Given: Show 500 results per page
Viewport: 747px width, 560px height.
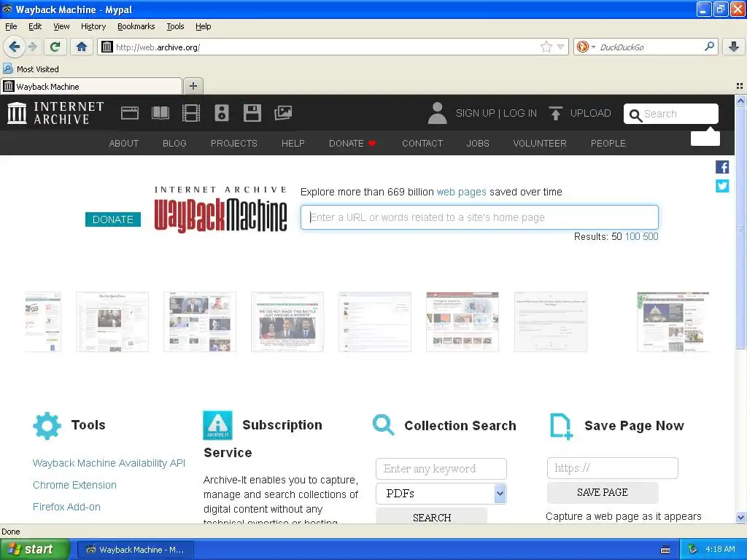Looking at the screenshot, I should click(x=650, y=237).
